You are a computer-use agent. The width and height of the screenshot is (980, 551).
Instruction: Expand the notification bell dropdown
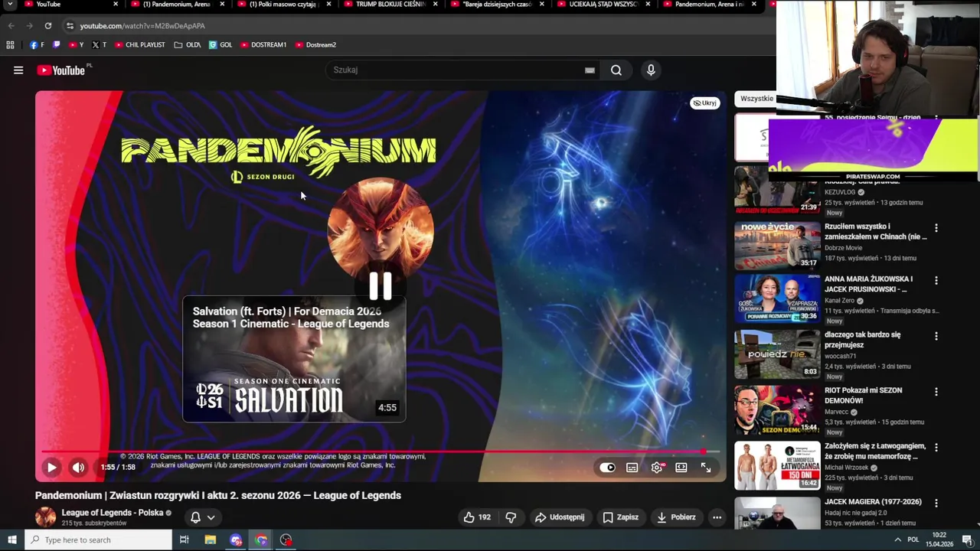(x=203, y=517)
